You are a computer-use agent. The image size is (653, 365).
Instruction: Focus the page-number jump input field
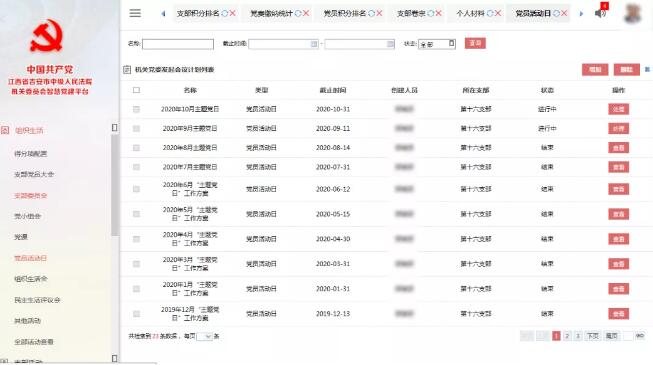click(628, 336)
